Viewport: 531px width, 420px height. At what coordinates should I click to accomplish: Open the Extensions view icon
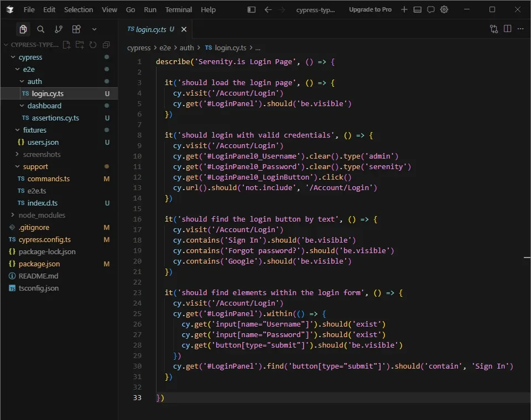point(76,29)
